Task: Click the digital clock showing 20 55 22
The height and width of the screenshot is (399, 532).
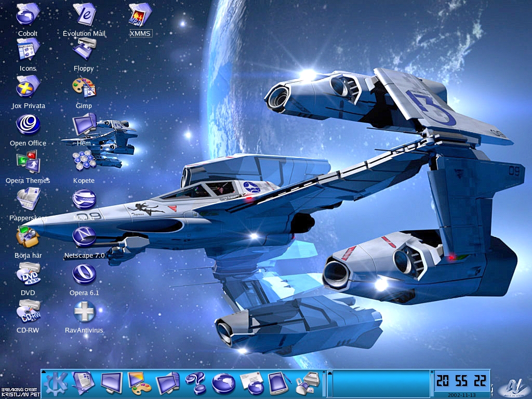Action: [462, 381]
